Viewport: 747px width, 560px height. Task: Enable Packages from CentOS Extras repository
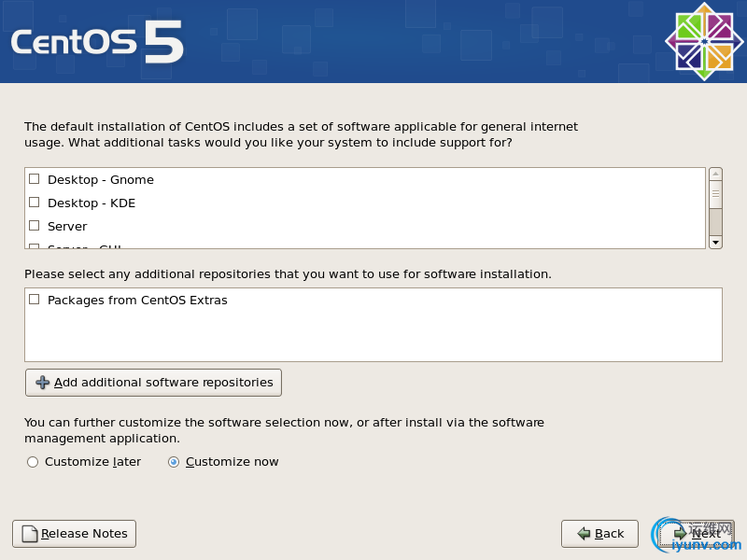click(x=35, y=300)
